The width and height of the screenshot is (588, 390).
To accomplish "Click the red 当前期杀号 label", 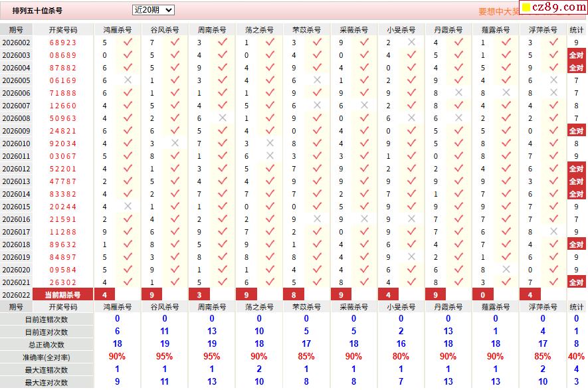I will click(62, 294).
